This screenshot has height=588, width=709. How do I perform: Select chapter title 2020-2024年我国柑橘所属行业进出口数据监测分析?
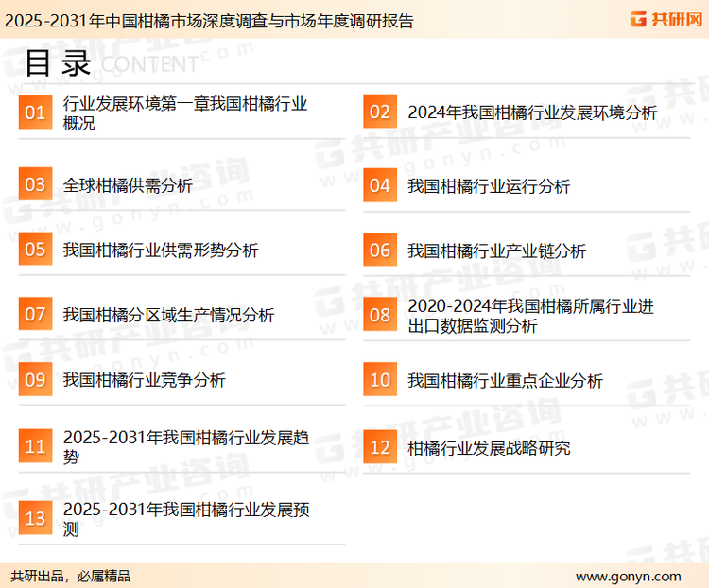pos(531,315)
